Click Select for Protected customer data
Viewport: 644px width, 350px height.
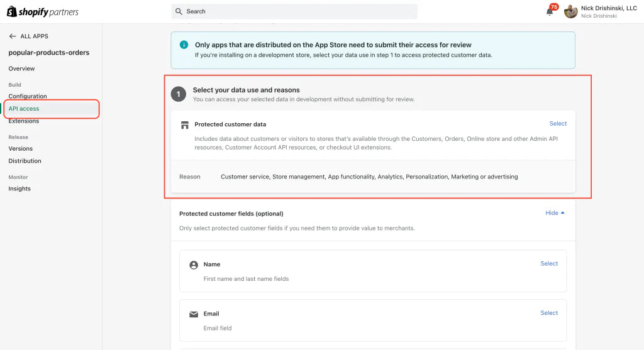point(558,124)
